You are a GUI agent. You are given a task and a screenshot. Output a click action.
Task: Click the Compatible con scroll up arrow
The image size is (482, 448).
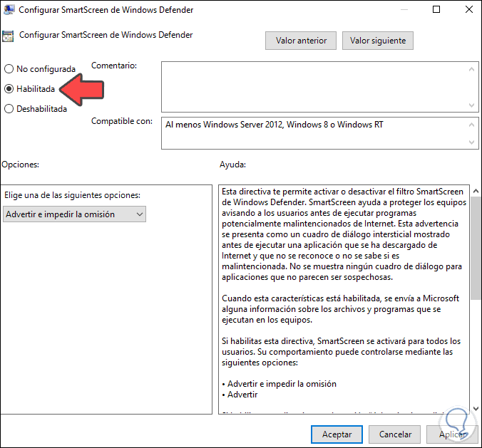coord(471,125)
